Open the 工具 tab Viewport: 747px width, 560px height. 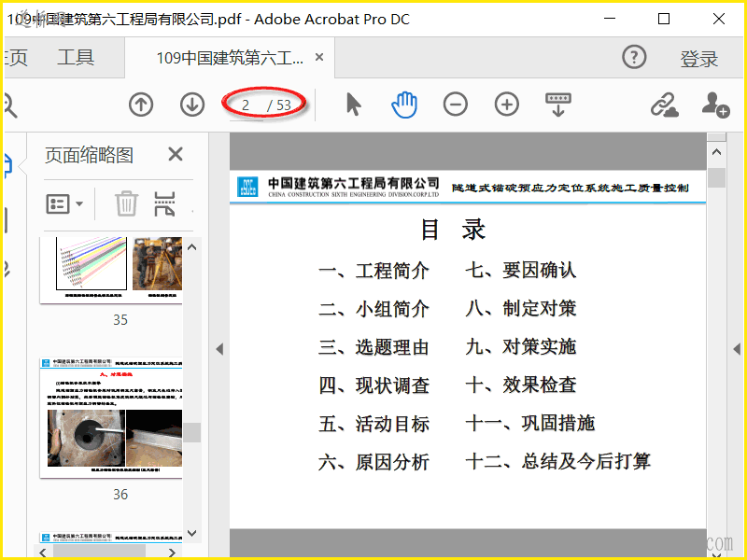(76, 58)
